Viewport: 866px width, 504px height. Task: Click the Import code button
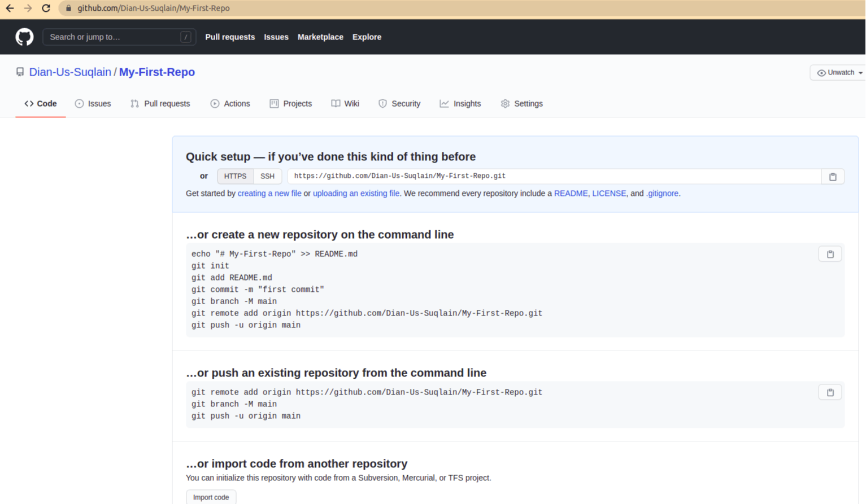pyautogui.click(x=211, y=497)
